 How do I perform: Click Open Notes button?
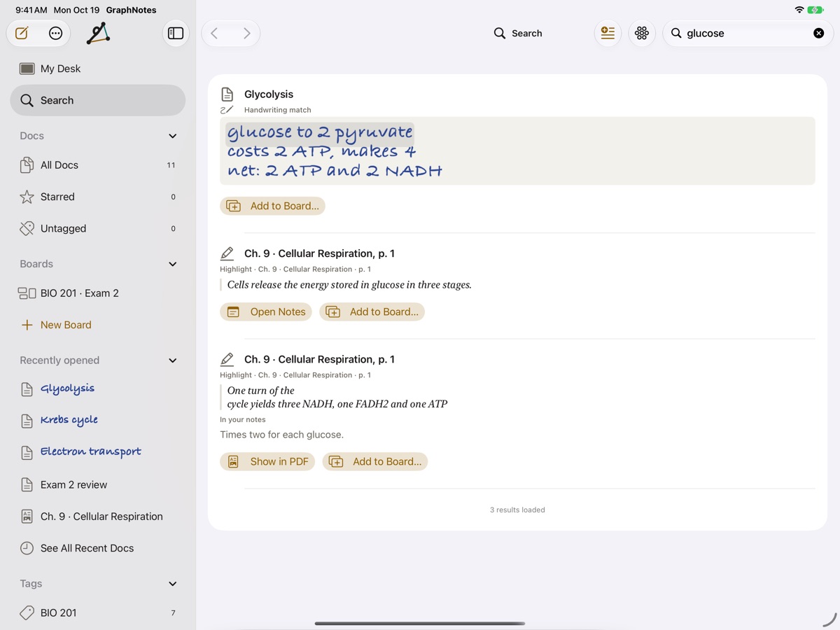[266, 312]
